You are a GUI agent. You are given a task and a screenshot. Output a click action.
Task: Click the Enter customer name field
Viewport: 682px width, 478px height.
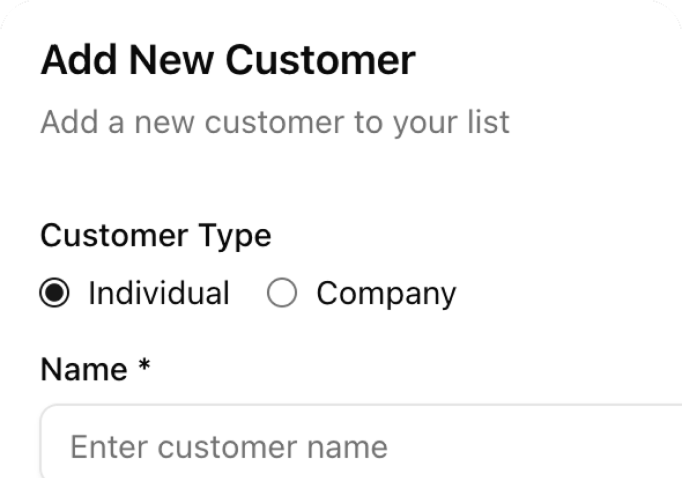[360, 445]
